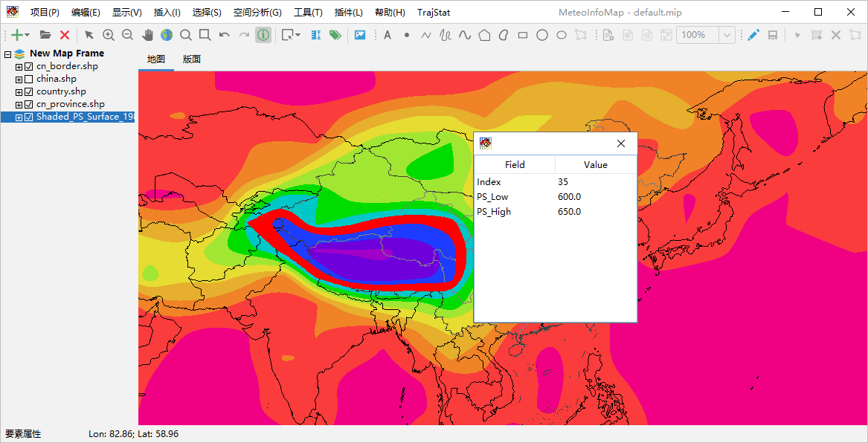Select the Pan hand tool
Screen dimensions: 868x443
(147, 35)
